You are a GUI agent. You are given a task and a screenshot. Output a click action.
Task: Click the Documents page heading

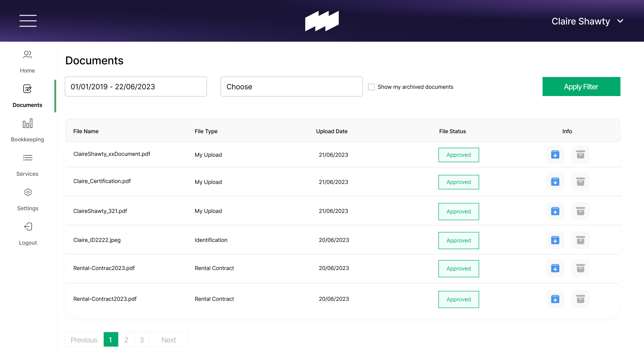click(x=95, y=60)
